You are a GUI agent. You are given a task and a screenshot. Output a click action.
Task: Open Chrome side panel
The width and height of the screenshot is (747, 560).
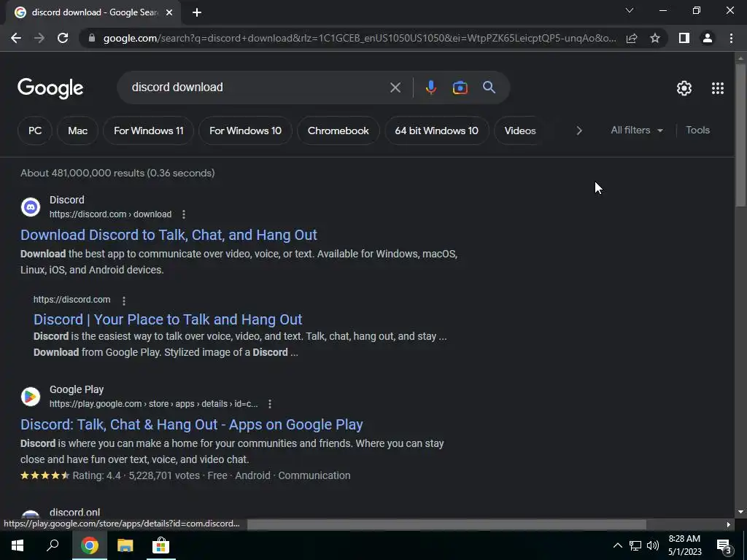(x=684, y=38)
